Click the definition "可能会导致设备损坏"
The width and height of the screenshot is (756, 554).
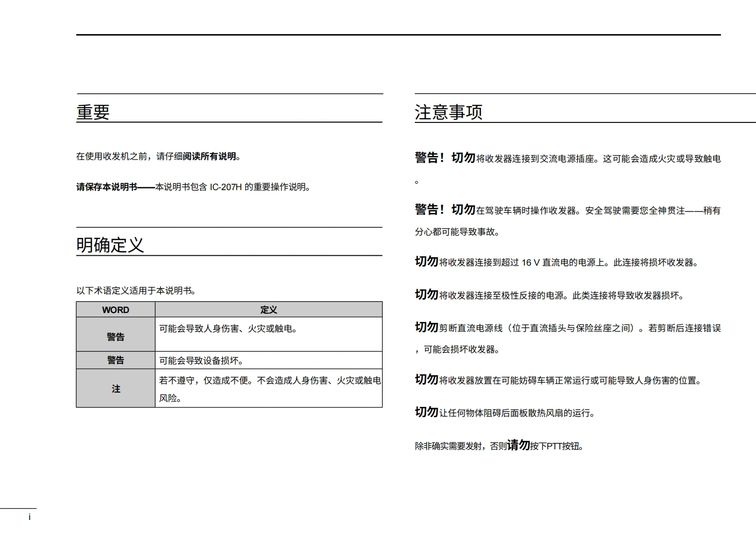pos(201,361)
